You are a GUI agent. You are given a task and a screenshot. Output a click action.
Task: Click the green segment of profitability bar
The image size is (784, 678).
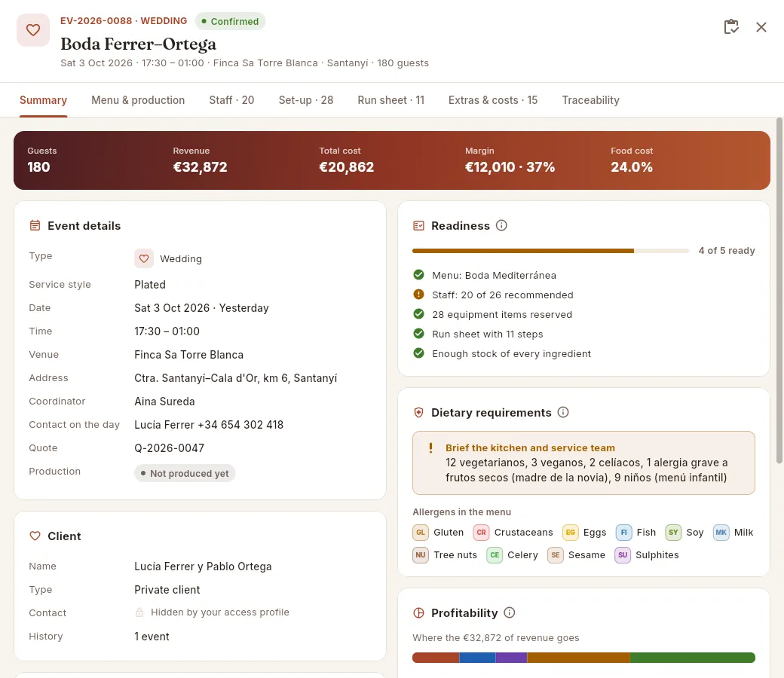[x=693, y=658]
